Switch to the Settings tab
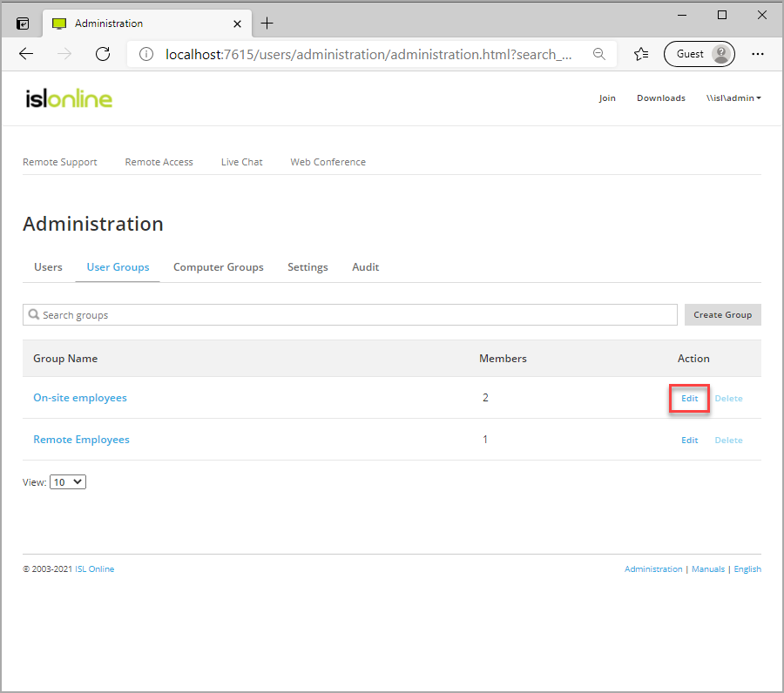This screenshot has height=693, width=784. coord(308,266)
